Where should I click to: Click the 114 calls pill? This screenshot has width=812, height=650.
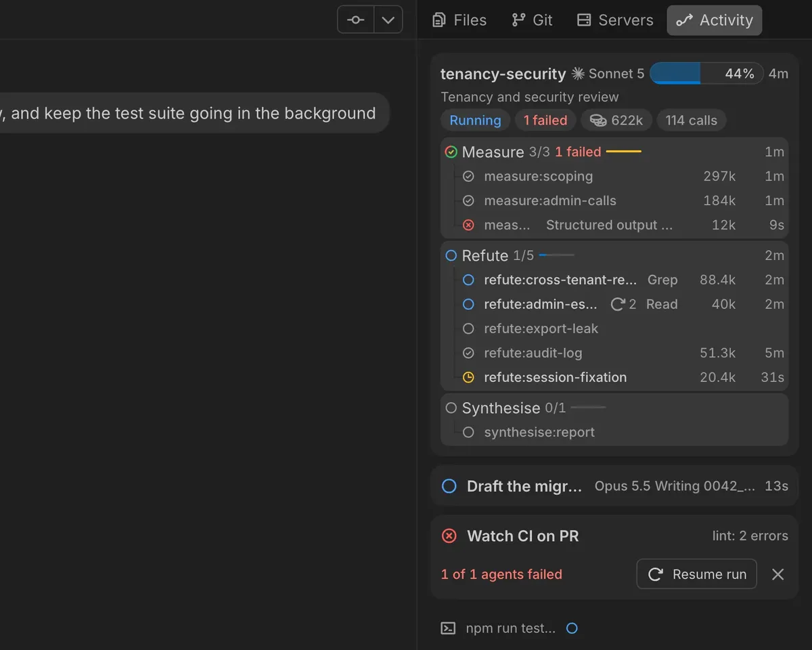(x=691, y=121)
